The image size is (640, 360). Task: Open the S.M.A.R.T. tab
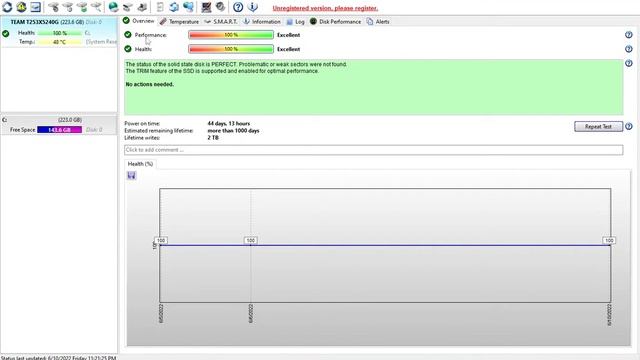(220, 22)
